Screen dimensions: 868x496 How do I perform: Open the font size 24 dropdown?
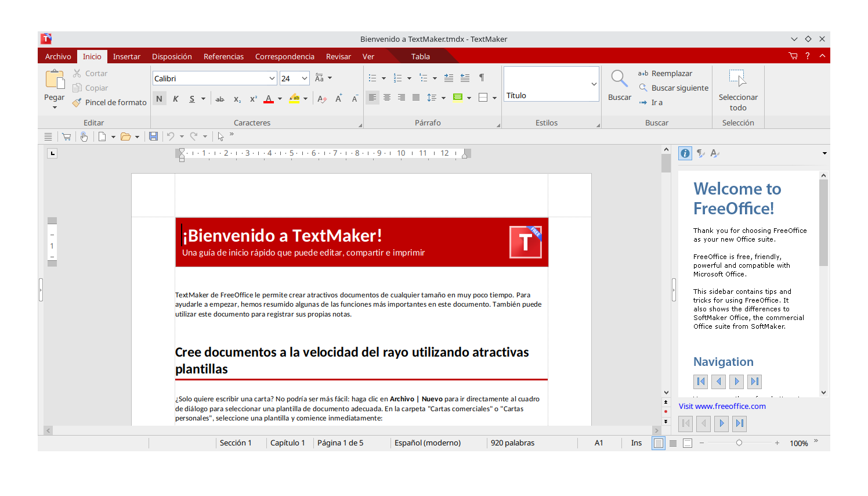tap(305, 78)
